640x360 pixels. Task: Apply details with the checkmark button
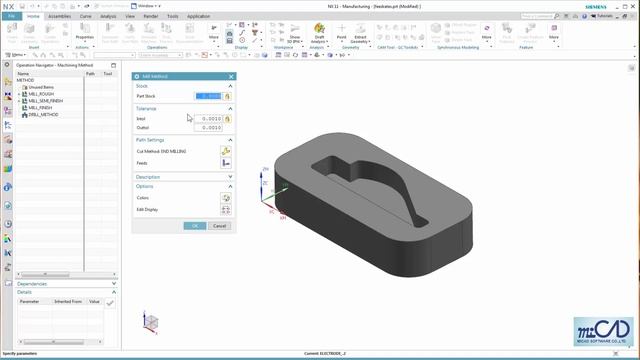click(110, 303)
